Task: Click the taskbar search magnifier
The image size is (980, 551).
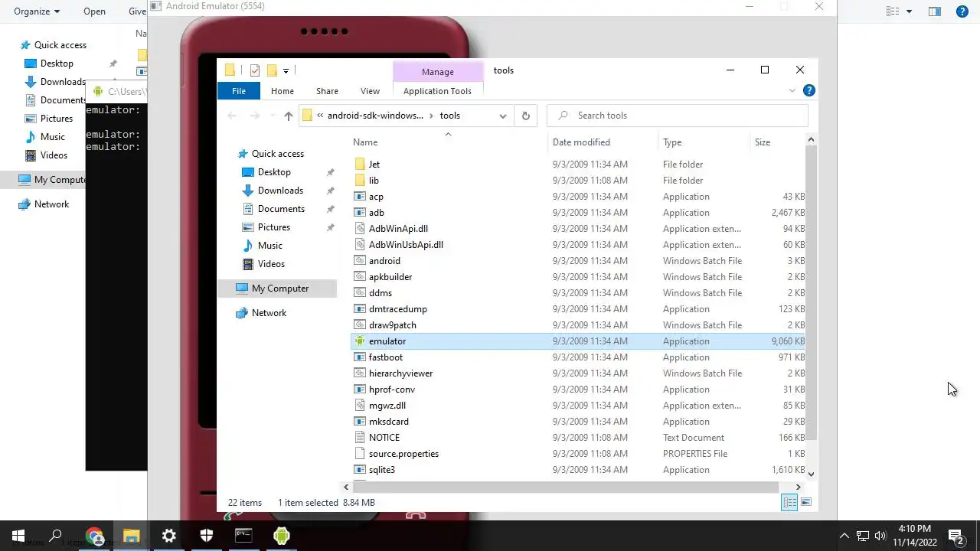Action: (55, 536)
